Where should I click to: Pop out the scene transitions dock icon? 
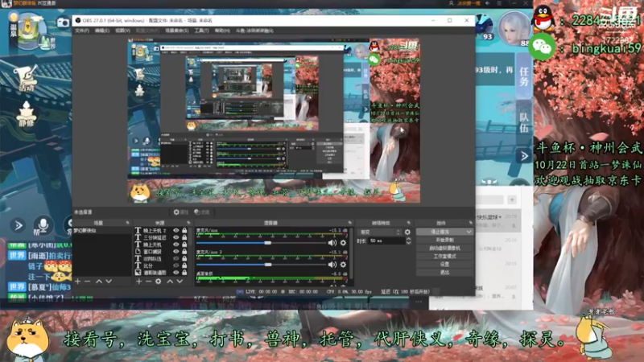pos(409,223)
